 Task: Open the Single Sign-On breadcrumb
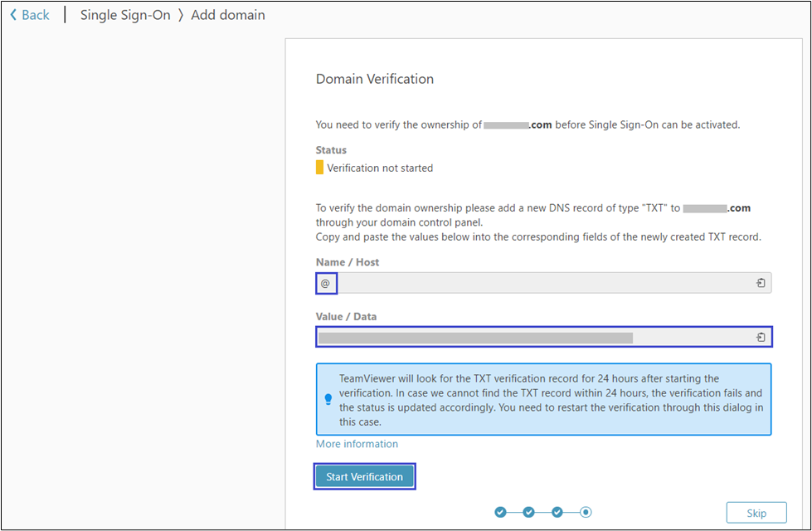[125, 15]
